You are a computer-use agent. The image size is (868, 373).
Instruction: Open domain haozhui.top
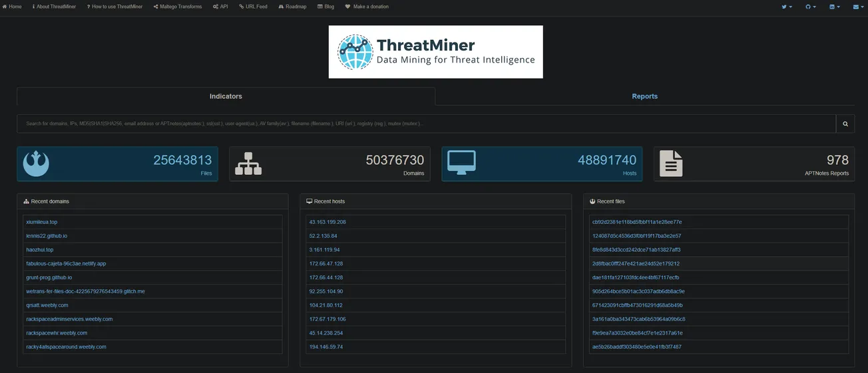pos(39,250)
